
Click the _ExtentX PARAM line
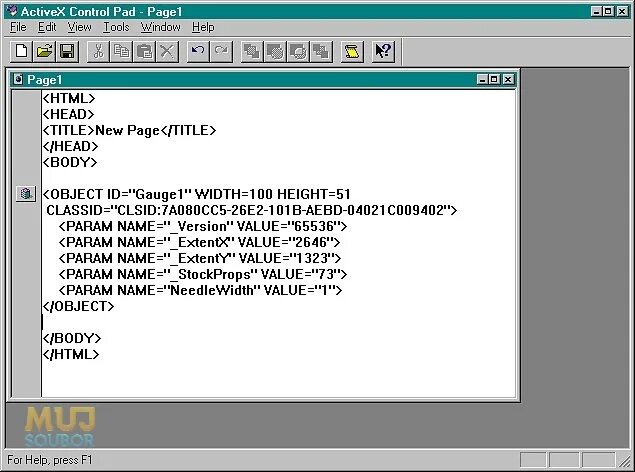pos(199,242)
